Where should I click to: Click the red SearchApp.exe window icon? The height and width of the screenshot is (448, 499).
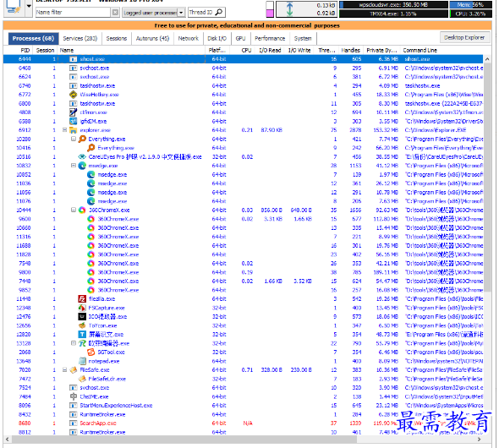[74, 423]
